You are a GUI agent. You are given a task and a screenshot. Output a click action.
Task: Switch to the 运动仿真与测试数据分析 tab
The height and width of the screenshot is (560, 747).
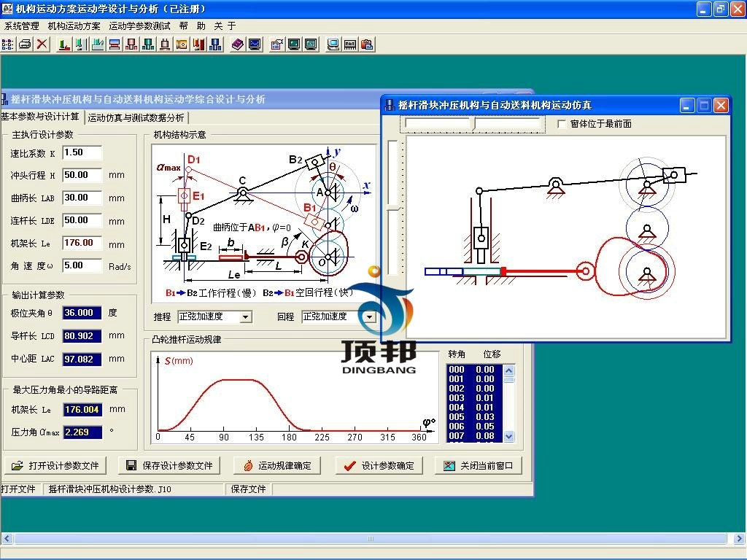click(x=136, y=117)
